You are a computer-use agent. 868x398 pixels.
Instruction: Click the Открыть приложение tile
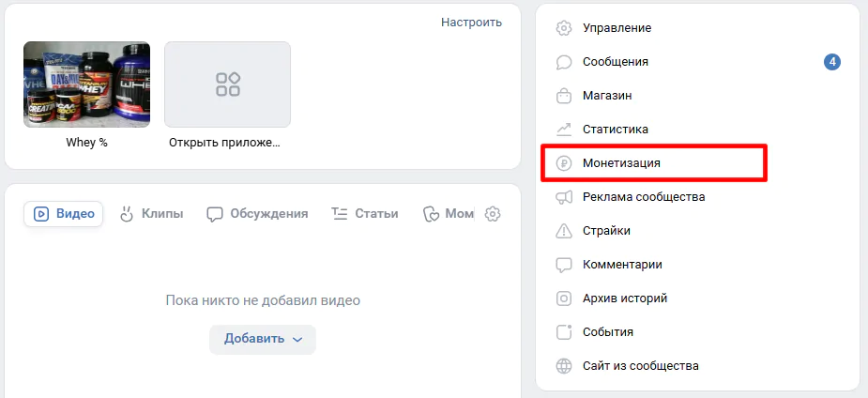click(x=227, y=84)
